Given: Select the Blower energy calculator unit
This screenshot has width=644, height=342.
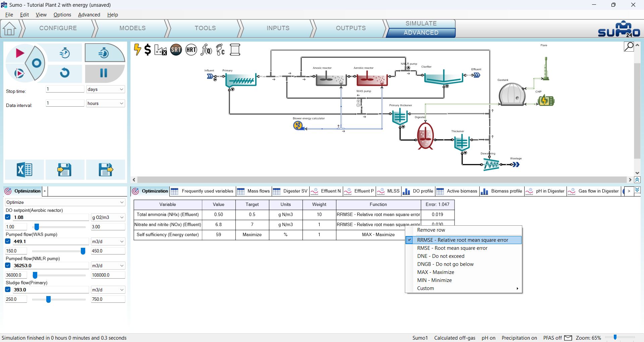Looking at the screenshot, I should click(x=298, y=126).
